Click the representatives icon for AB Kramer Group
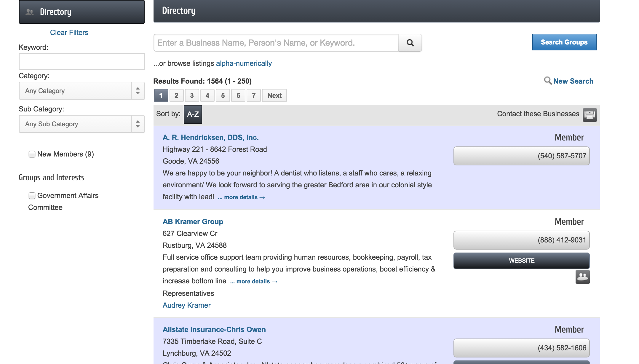The image size is (639, 364). [583, 277]
